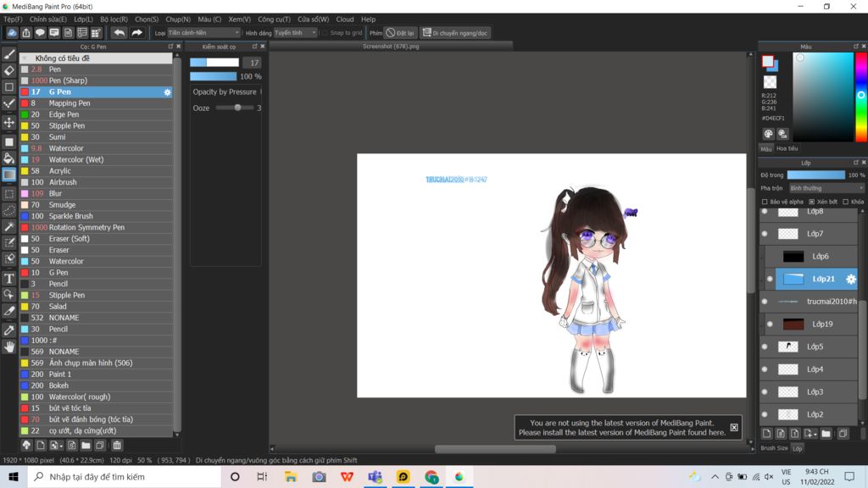This screenshot has height=488, width=868.
Task: Select the rectangular Select tool
Action: click(x=8, y=194)
